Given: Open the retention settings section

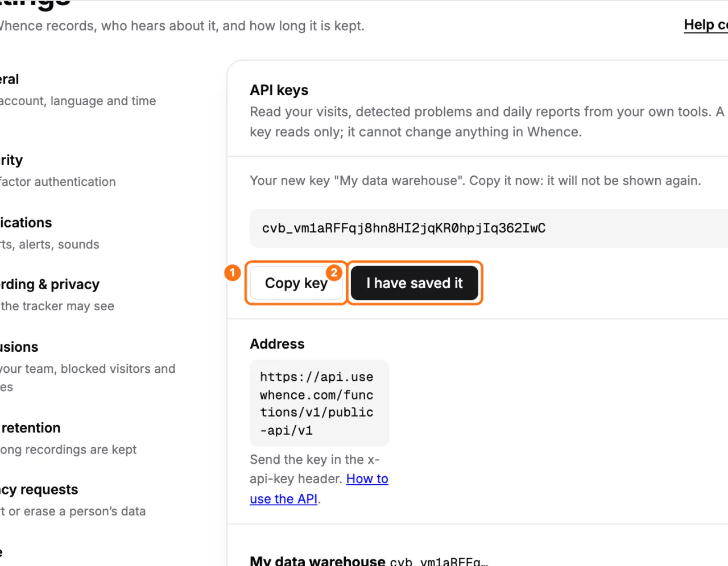Looking at the screenshot, I should point(68,439).
